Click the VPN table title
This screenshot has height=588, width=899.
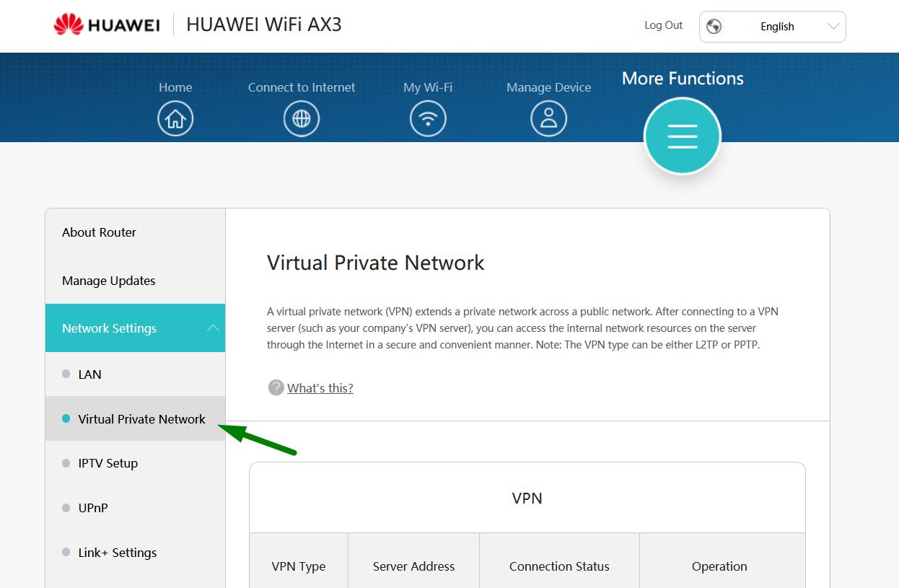tap(527, 498)
